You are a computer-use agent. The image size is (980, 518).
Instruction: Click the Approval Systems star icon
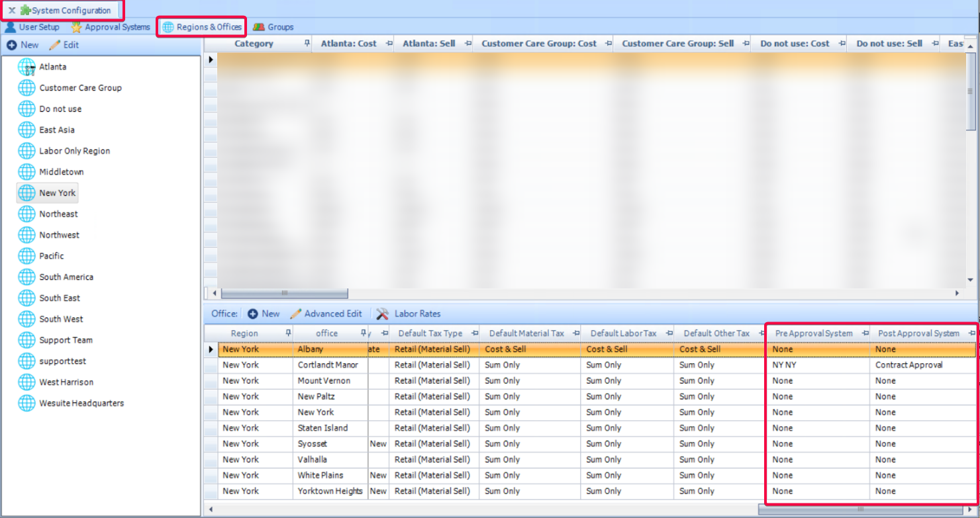(76, 27)
